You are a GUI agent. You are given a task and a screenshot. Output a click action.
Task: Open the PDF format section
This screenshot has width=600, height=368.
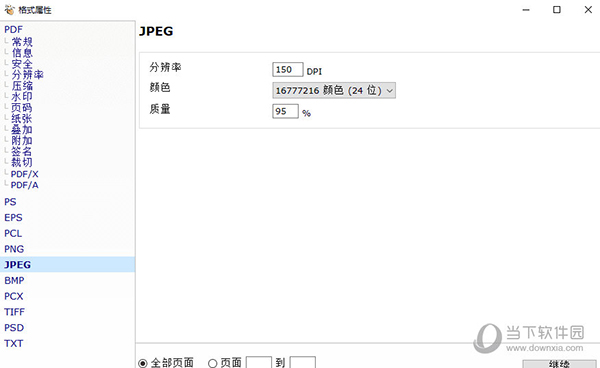[13, 29]
